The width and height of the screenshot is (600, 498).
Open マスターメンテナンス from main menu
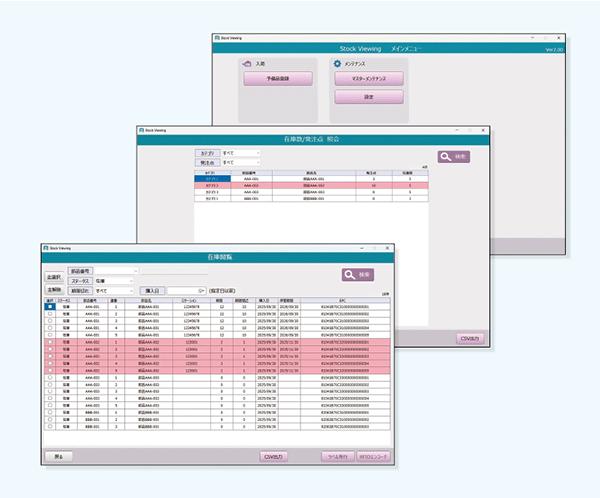tap(368, 77)
